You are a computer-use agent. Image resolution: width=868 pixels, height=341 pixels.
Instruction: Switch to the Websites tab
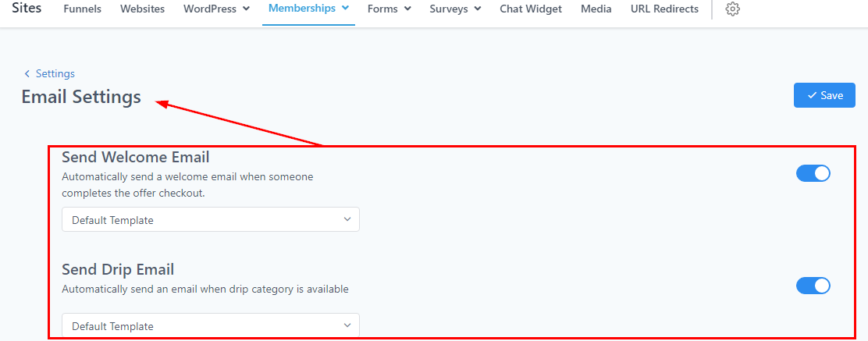tap(142, 9)
